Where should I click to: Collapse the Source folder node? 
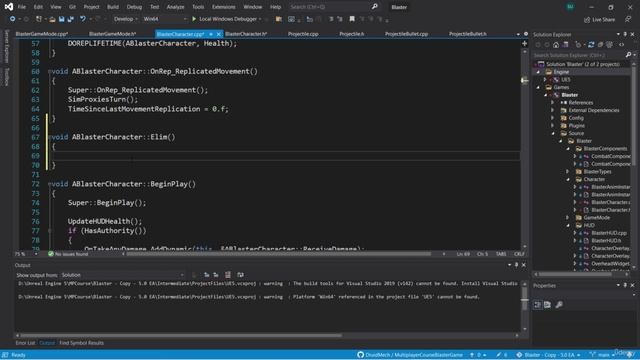click(x=553, y=133)
